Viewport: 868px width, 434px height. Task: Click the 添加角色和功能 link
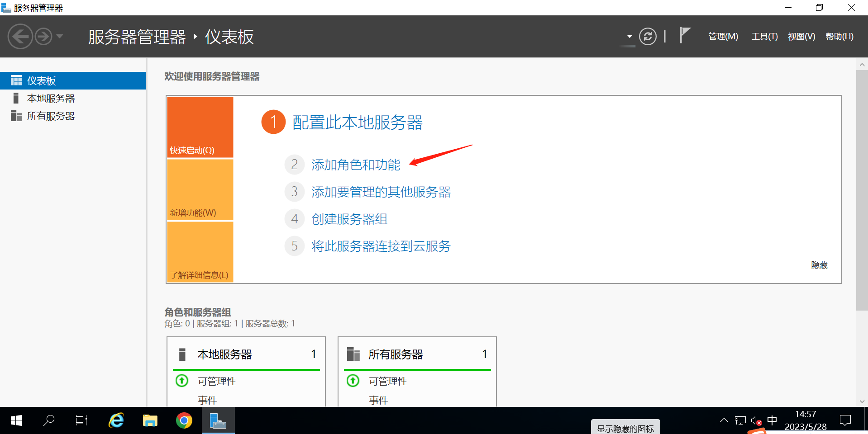[x=356, y=165]
